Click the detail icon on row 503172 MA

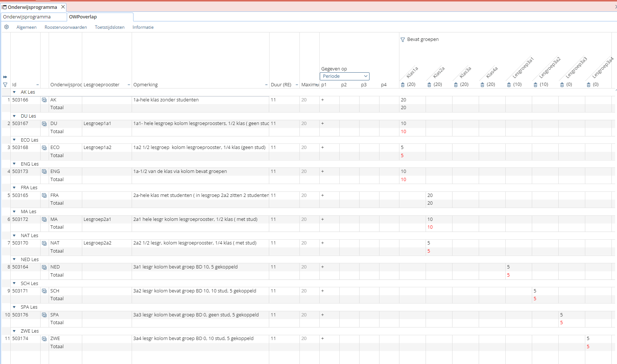click(x=44, y=219)
